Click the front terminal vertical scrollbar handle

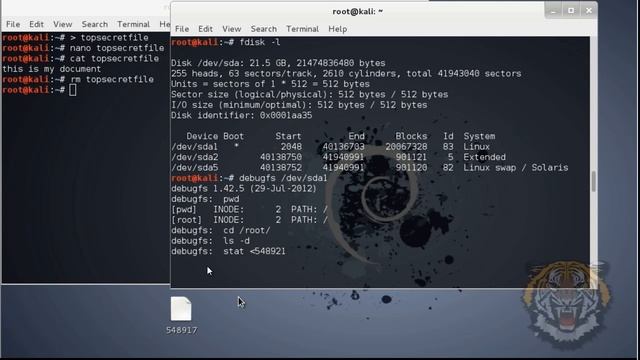tap(593, 181)
